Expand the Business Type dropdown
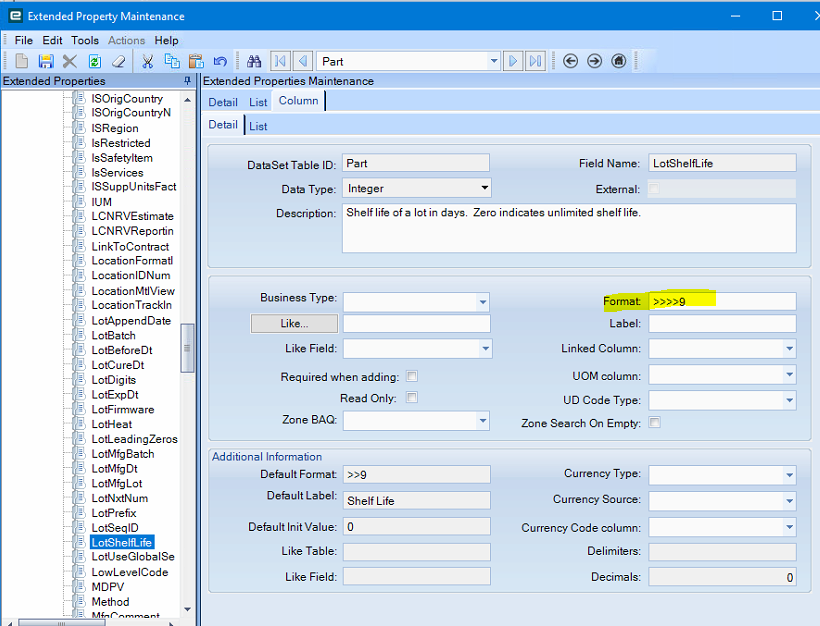 coord(483,301)
